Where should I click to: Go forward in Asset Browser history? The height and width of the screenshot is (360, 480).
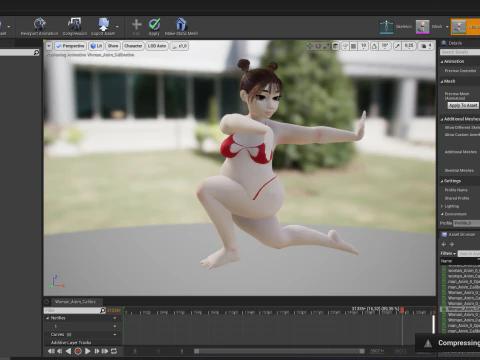click(x=452, y=244)
